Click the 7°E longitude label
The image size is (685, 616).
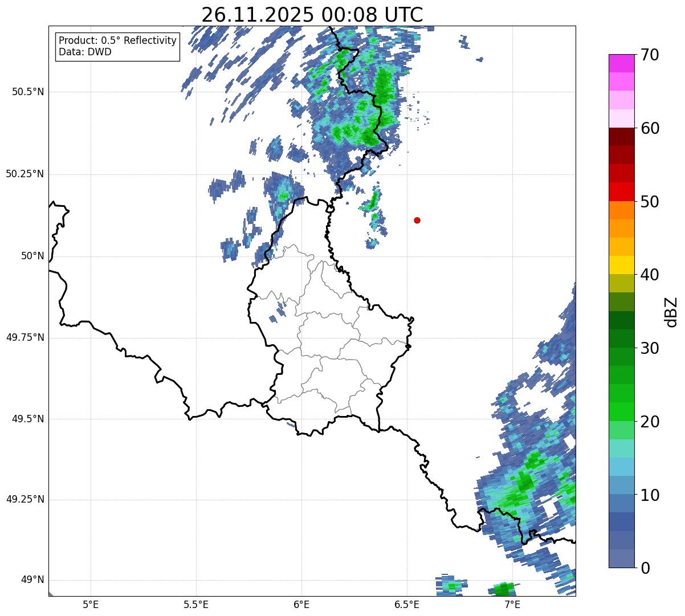tap(512, 604)
